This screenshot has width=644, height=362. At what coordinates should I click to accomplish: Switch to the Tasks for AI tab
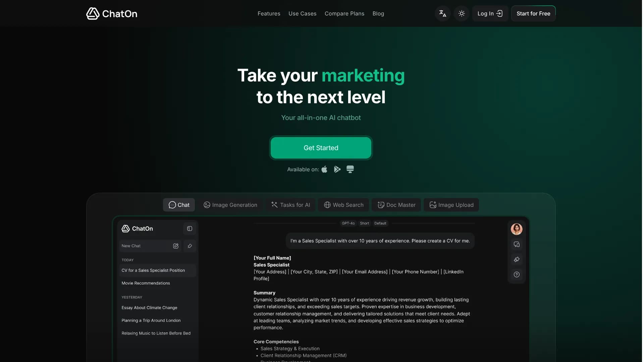click(290, 205)
